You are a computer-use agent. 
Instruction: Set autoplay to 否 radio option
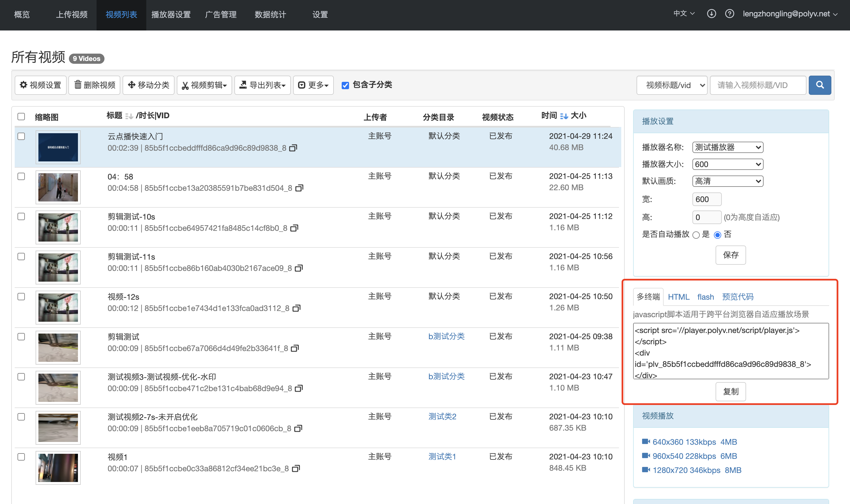(718, 235)
